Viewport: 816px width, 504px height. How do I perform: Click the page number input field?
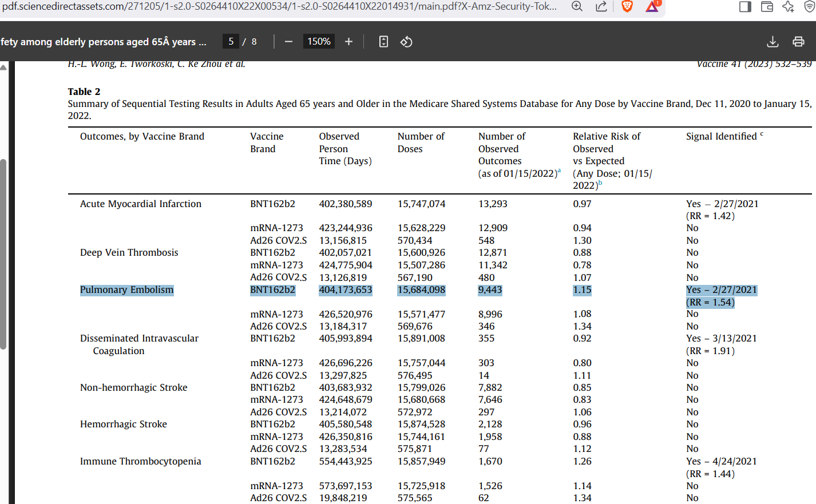coord(231,41)
